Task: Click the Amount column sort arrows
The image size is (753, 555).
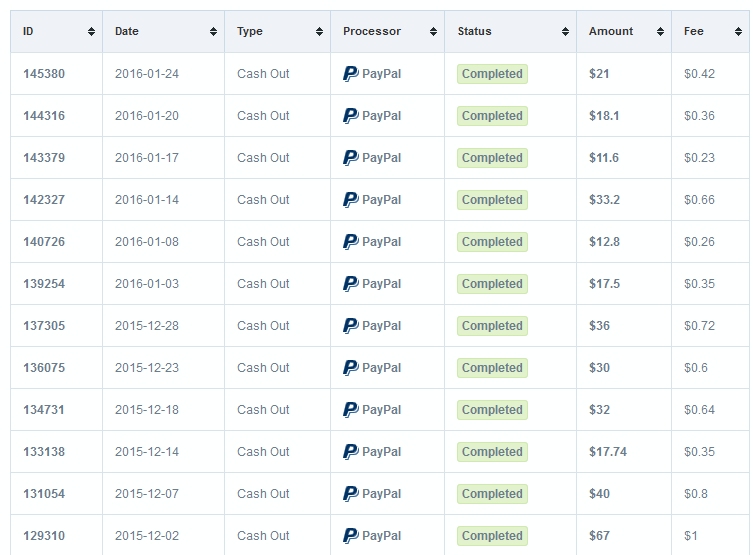Action: pyautogui.click(x=660, y=32)
